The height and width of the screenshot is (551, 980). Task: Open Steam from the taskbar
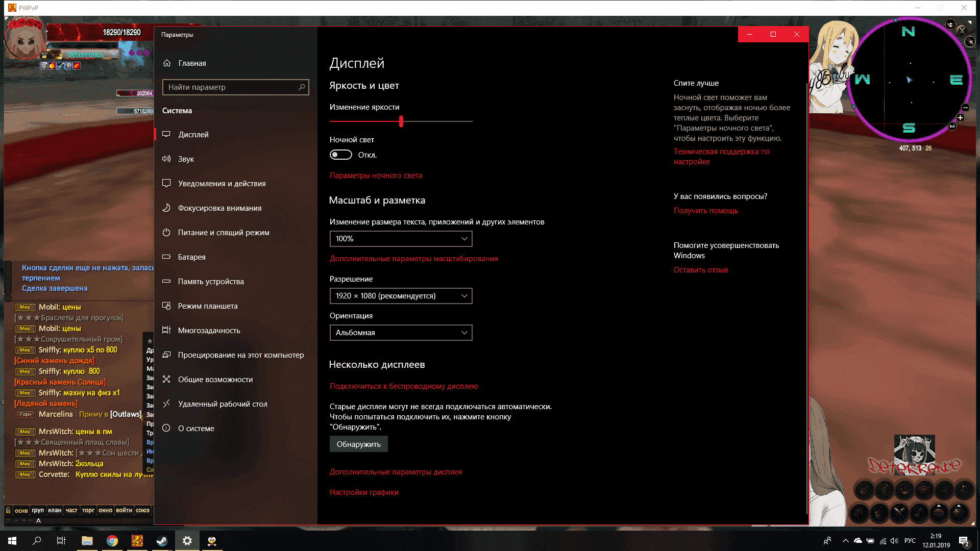162,541
